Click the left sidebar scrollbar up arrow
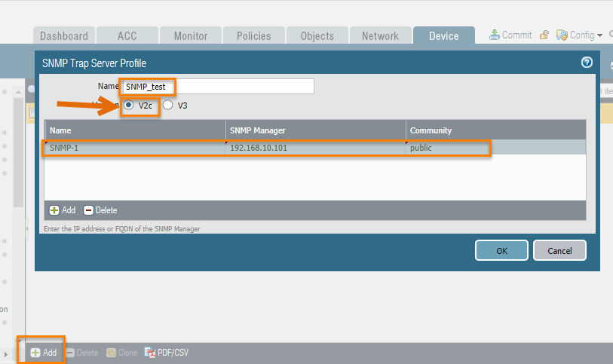 pos(18,92)
